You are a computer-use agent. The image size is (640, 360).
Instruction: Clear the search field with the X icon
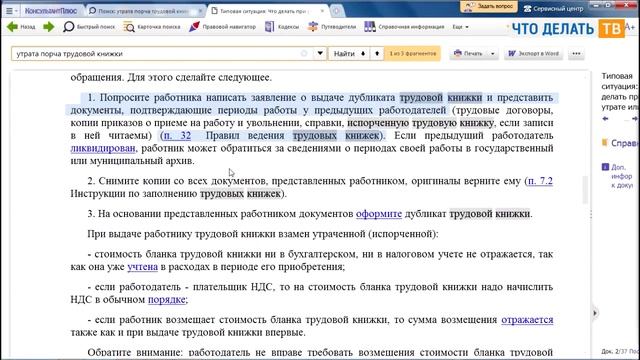(304, 53)
